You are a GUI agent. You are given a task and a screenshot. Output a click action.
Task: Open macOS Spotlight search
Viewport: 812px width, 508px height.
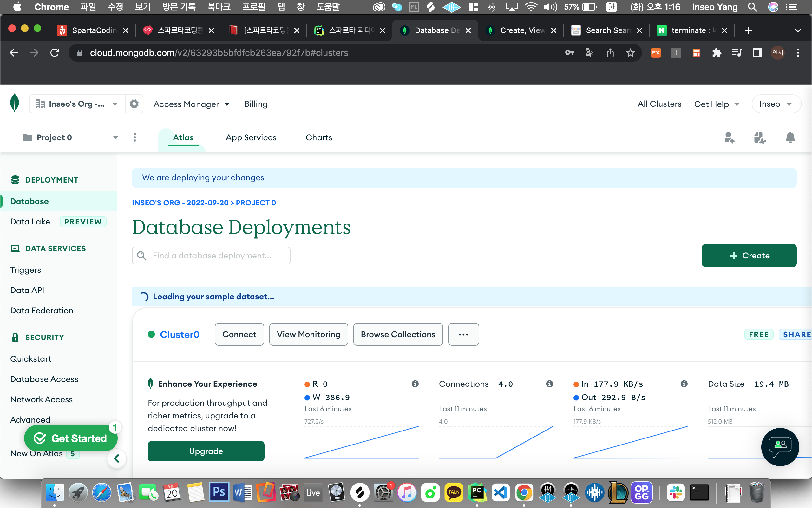coord(752,7)
